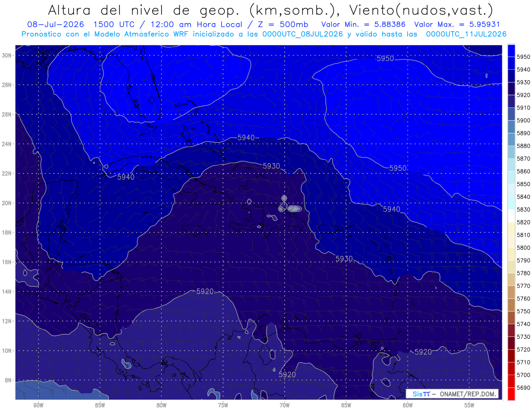Click the bright red legend swatch below 5690

click(511, 394)
